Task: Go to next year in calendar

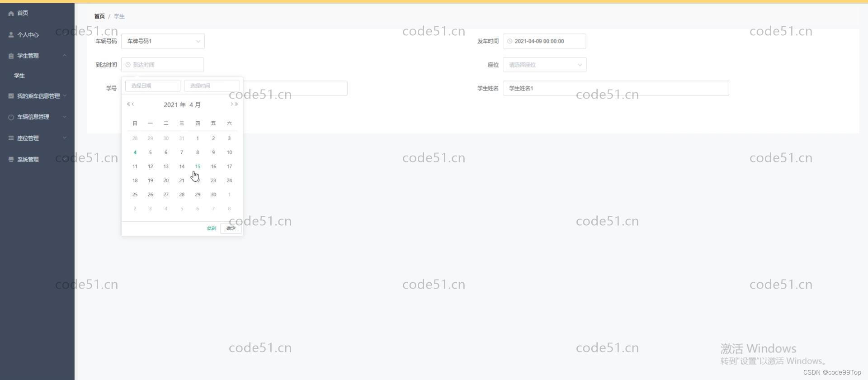Action: (236, 104)
